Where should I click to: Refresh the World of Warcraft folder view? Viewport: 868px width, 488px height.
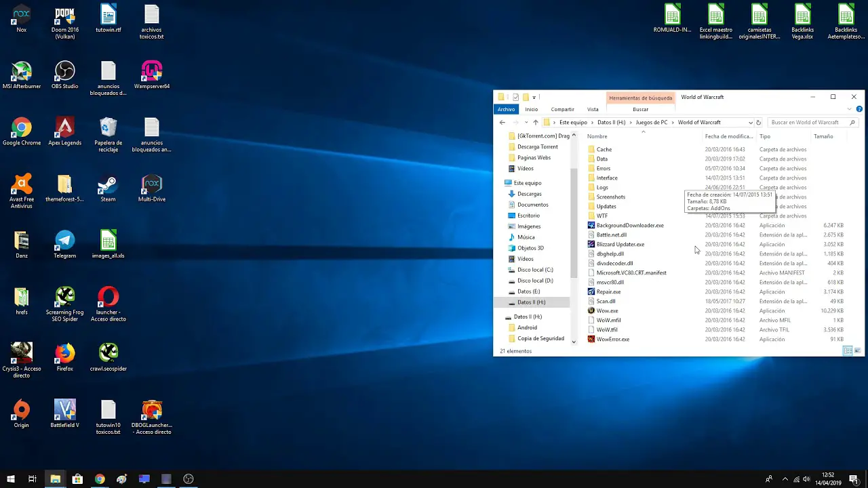click(x=758, y=123)
